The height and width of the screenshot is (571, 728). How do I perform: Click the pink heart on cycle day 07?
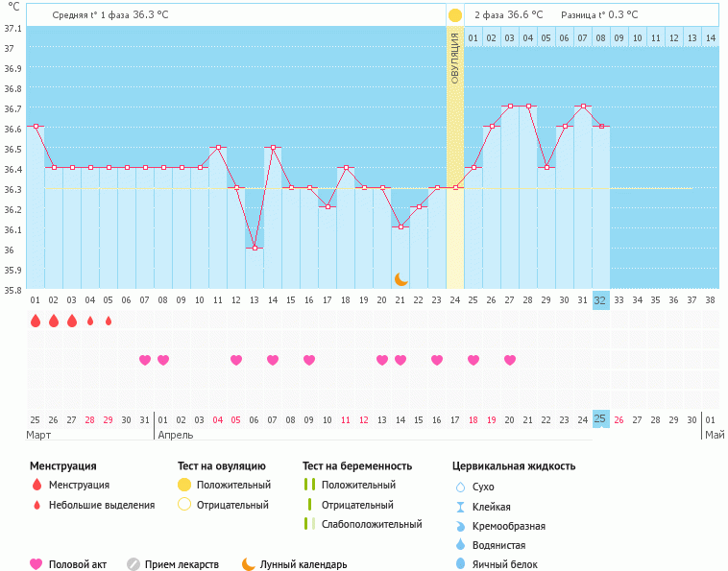[x=145, y=360]
